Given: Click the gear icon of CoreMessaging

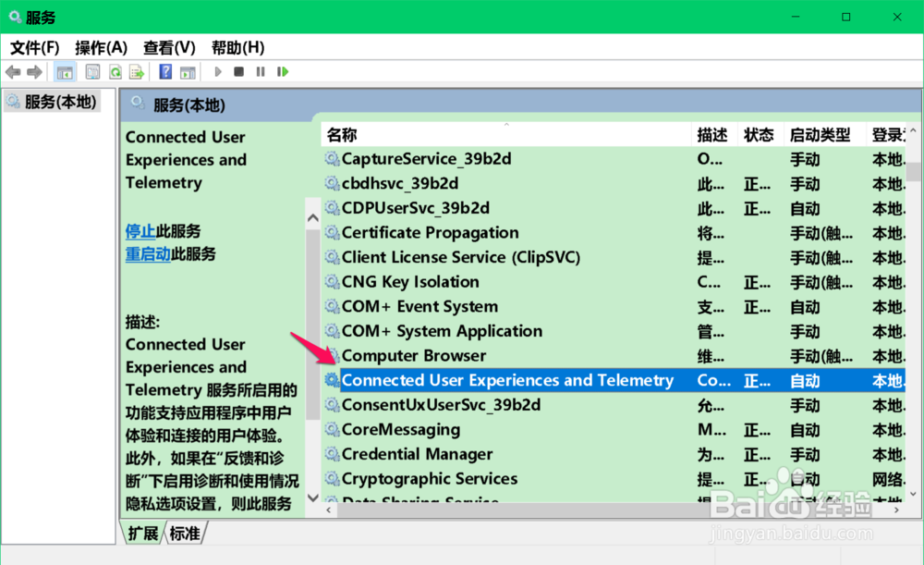Looking at the screenshot, I should [x=333, y=429].
